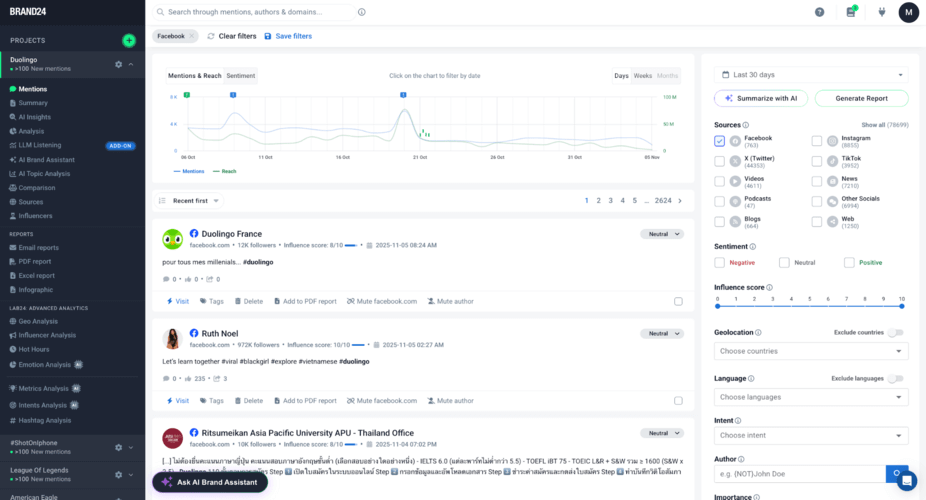926x500 pixels.
Task: Check the Videos source checkbox
Action: [719, 181]
